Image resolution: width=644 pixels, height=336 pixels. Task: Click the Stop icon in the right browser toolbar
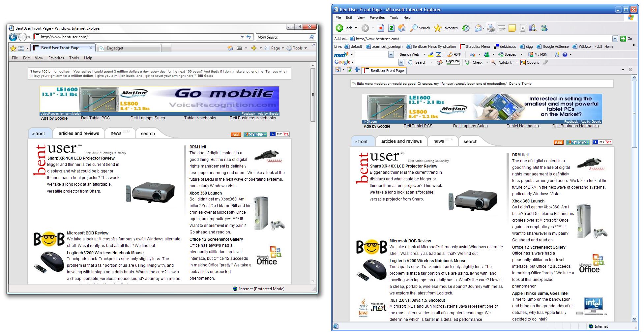tap(381, 28)
